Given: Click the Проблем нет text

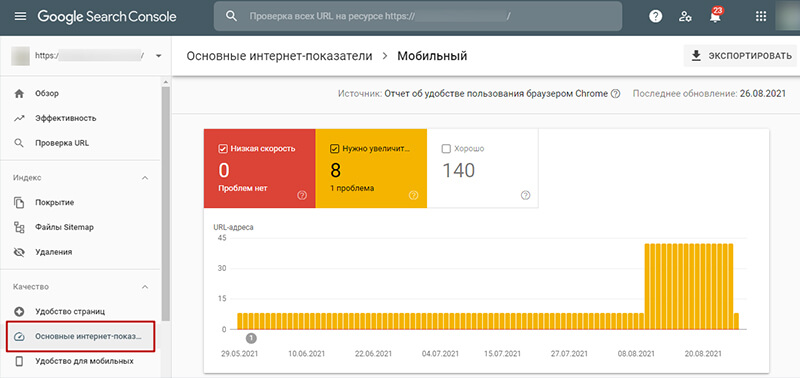Looking at the screenshot, I should (242, 188).
